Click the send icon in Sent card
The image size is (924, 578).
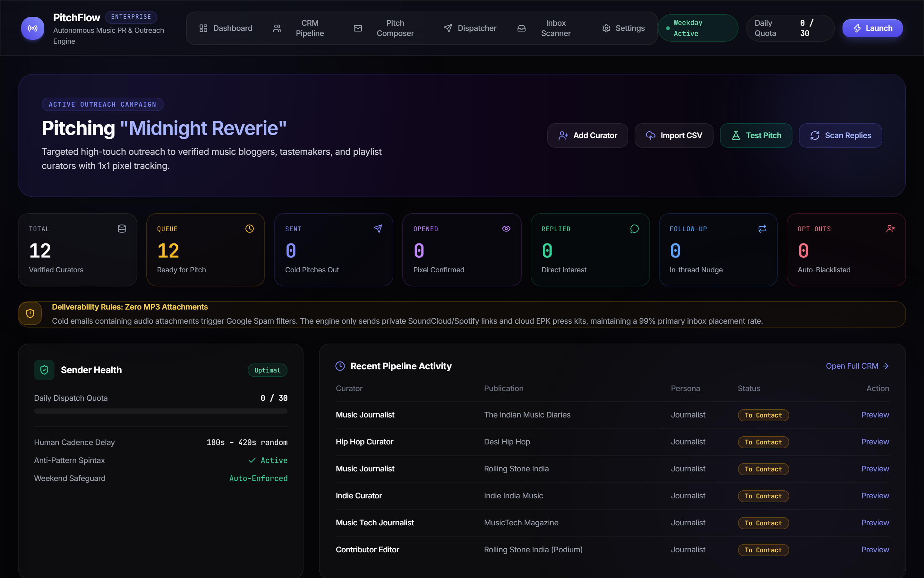tap(378, 229)
